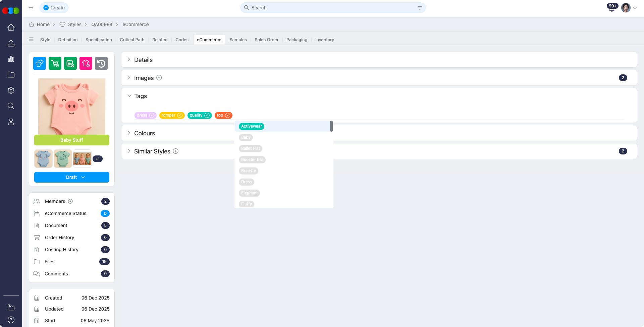Image resolution: width=644 pixels, height=327 pixels.
Task: Open the "+1" extra styles thumbnail
Action: tap(98, 158)
